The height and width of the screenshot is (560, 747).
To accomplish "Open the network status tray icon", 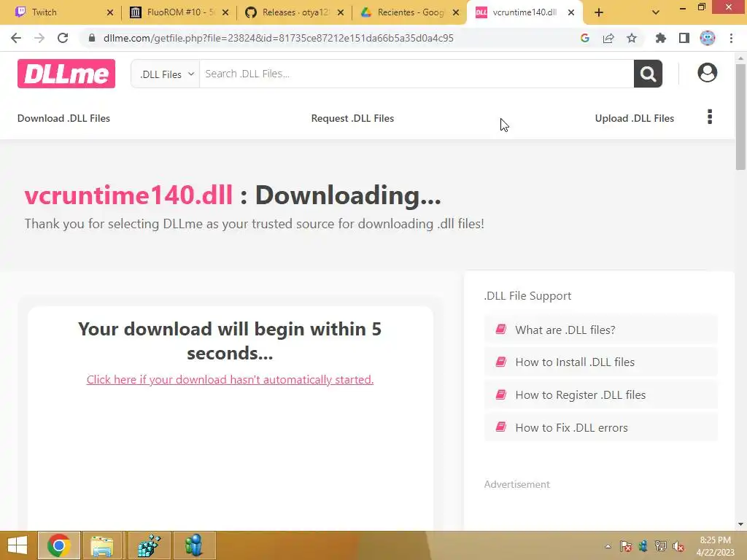I will [x=661, y=546].
